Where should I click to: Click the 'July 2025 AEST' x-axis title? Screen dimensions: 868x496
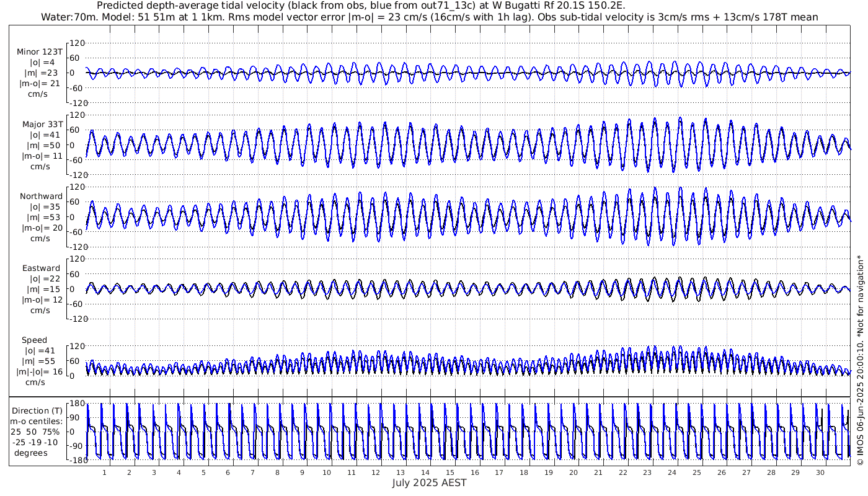coord(430,483)
